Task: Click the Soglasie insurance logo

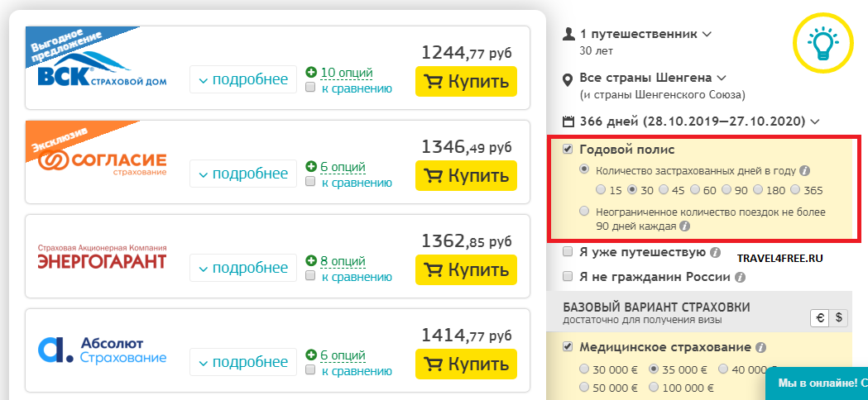Action: tap(103, 160)
